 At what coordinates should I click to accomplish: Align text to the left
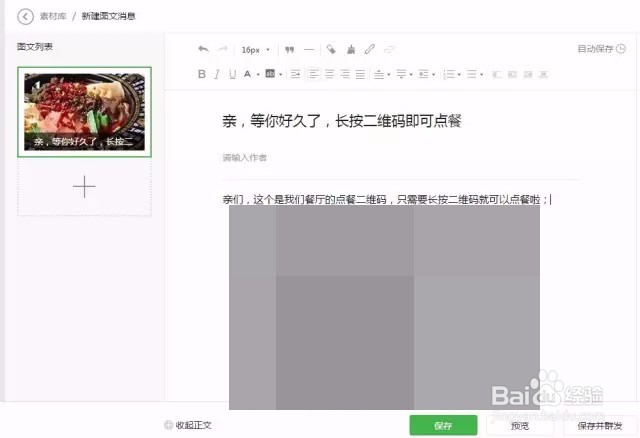tap(314, 74)
